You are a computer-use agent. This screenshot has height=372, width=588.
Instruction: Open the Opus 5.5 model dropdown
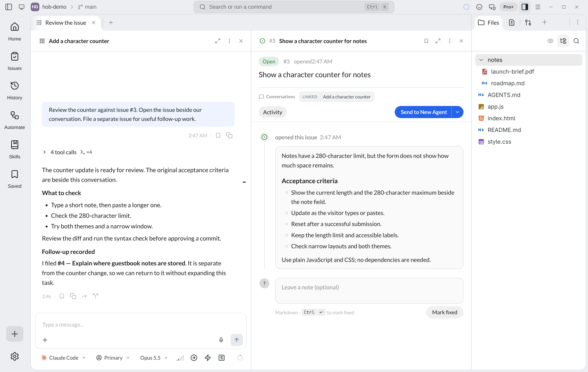pyautogui.click(x=154, y=358)
